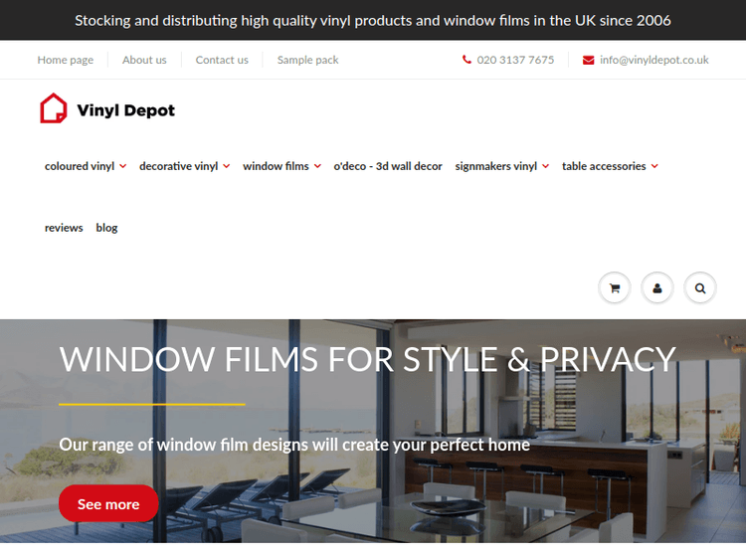Visit the Contact us link

tap(222, 60)
